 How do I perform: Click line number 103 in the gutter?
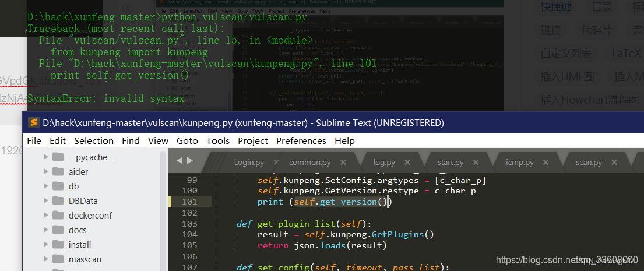pyautogui.click(x=189, y=224)
